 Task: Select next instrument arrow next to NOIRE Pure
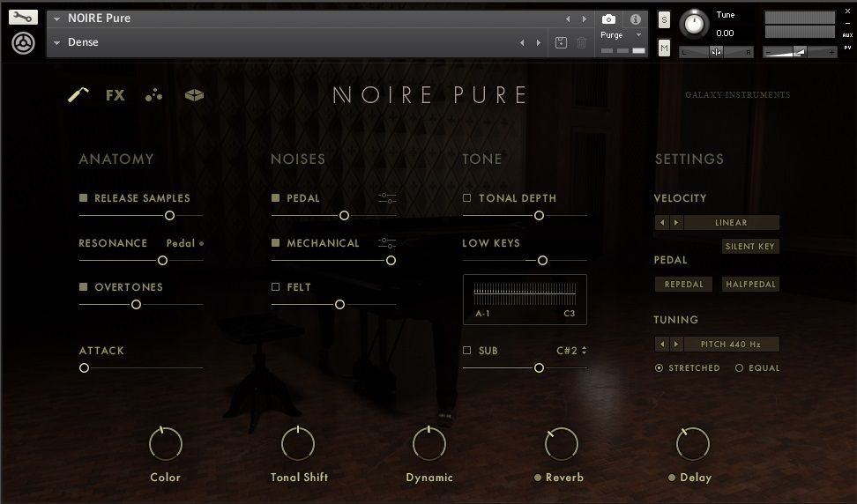point(585,19)
